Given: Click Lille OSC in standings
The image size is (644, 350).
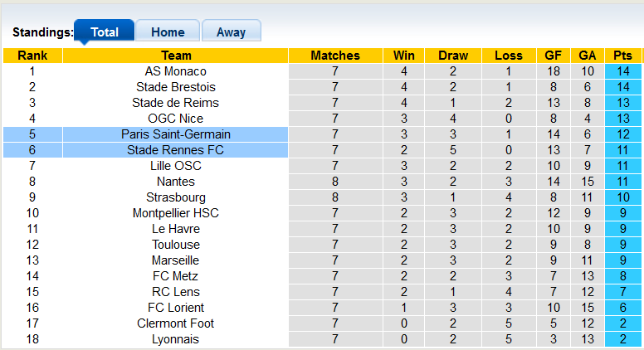Looking at the screenshot, I should (x=176, y=166).
